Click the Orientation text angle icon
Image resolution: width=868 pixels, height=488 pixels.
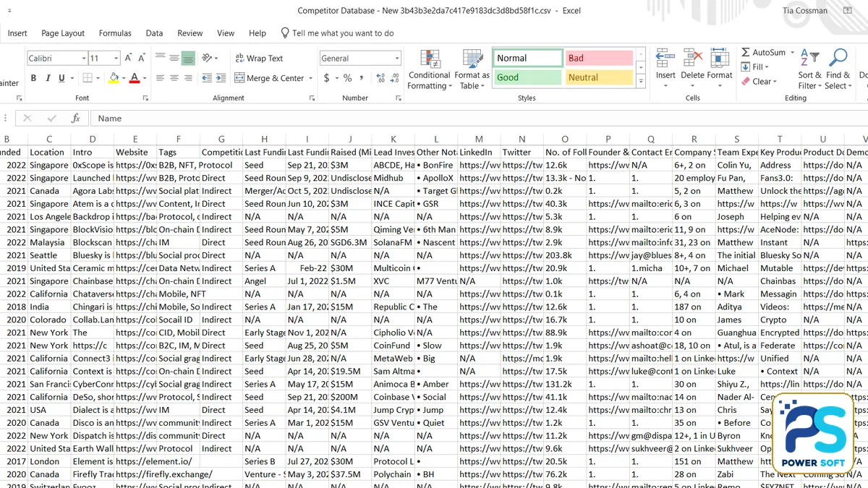(208, 59)
